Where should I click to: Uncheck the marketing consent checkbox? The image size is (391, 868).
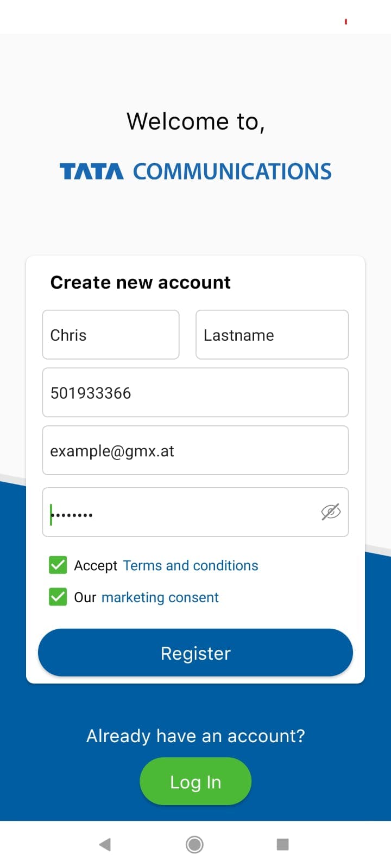tap(58, 597)
